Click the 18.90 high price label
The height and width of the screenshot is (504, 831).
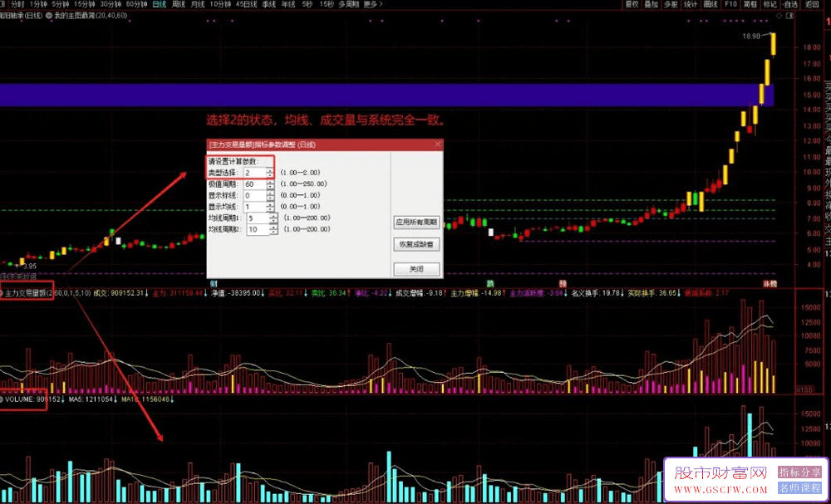click(x=751, y=36)
